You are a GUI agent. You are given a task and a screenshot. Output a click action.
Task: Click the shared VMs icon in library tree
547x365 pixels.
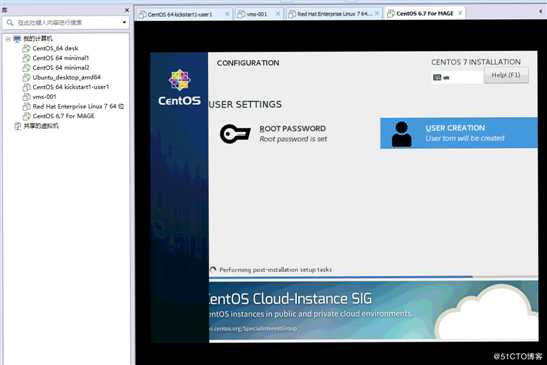point(17,126)
